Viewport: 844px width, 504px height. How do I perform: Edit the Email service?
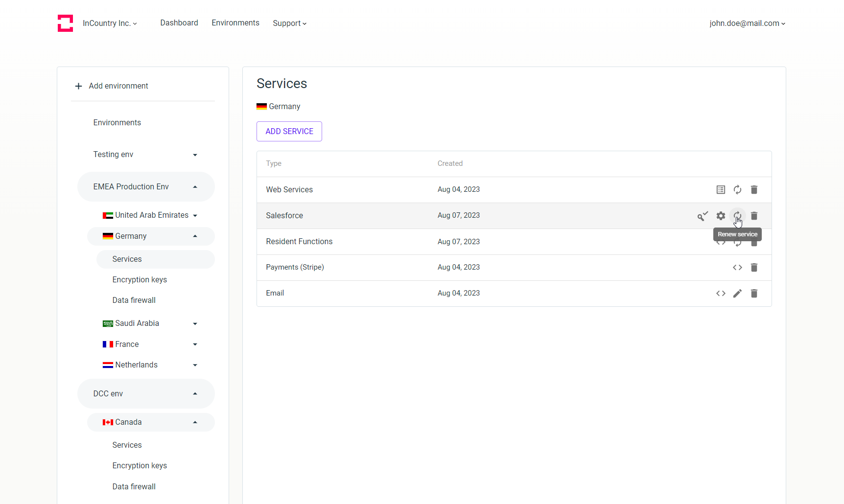738,293
